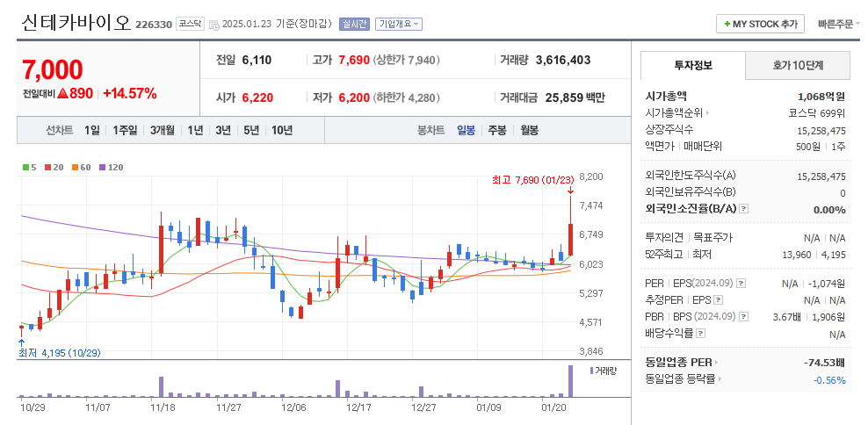Click the arrow next to 시가총액순위
Screen dimensions: 868x425
707,113
